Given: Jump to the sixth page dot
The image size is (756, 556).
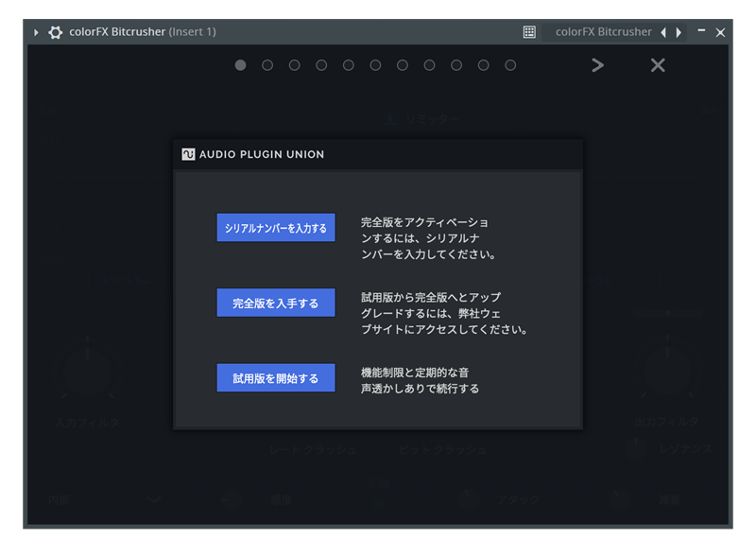Looking at the screenshot, I should [x=375, y=65].
